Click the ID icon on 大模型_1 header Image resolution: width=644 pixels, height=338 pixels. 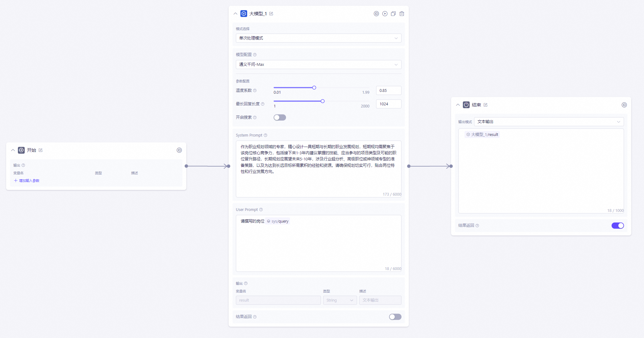point(376,14)
